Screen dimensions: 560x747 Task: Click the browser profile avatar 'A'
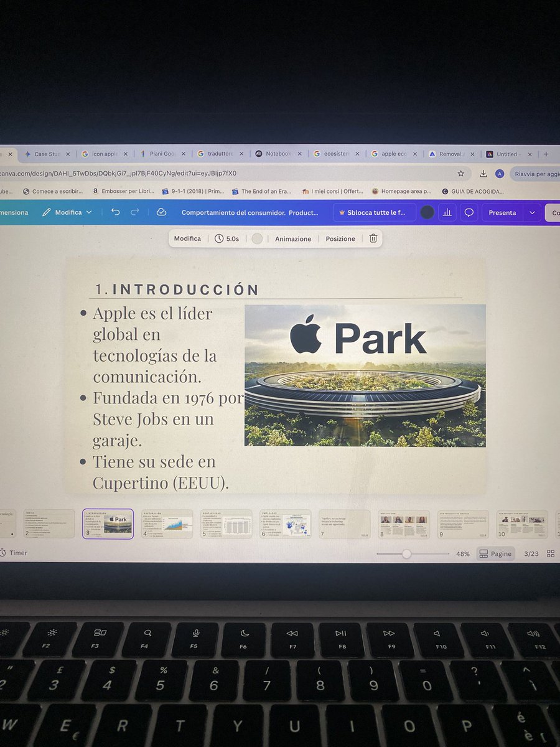tap(500, 174)
